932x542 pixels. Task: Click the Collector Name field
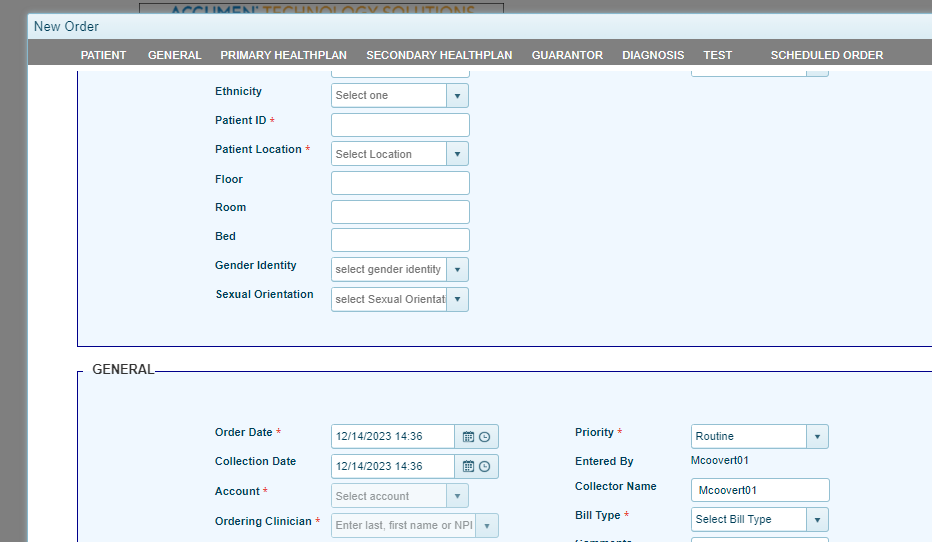760,490
